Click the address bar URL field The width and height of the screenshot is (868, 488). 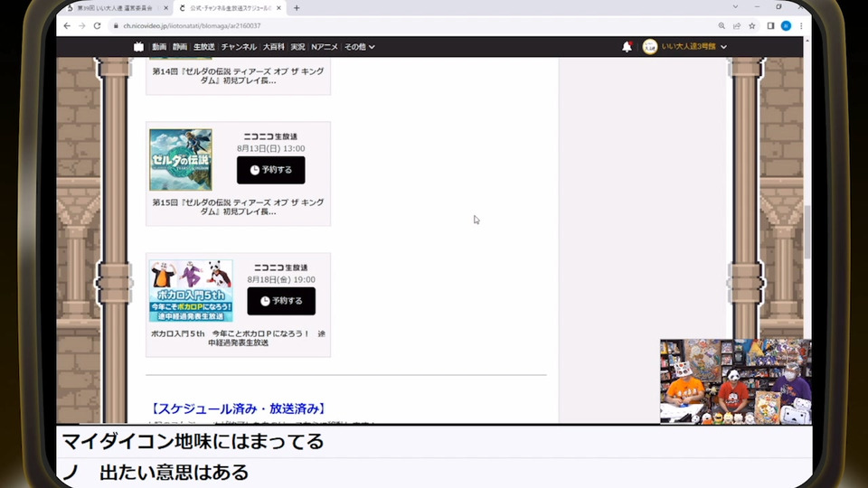(x=412, y=26)
